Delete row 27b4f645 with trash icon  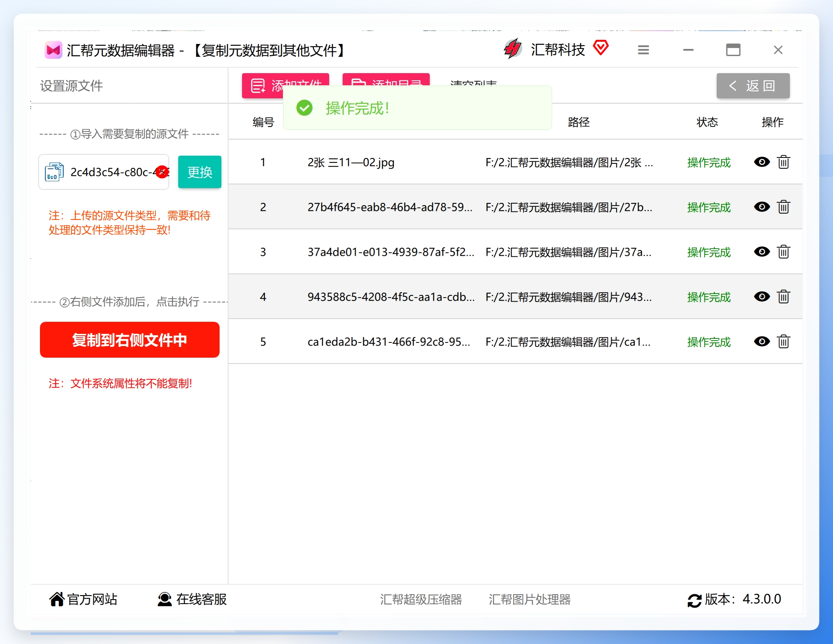coord(784,207)
